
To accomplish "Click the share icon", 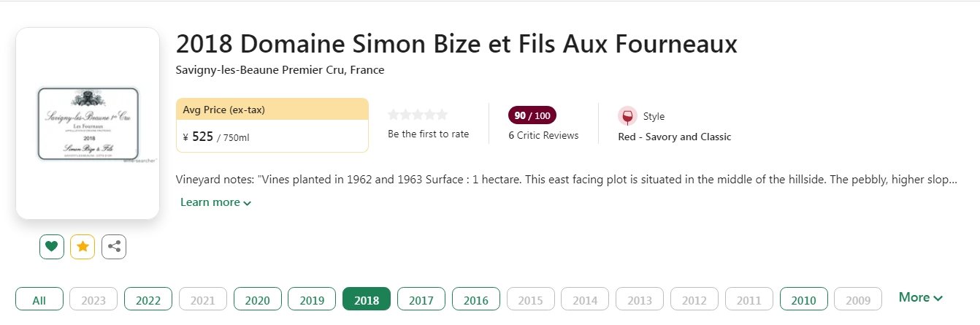I will (114, 247).
